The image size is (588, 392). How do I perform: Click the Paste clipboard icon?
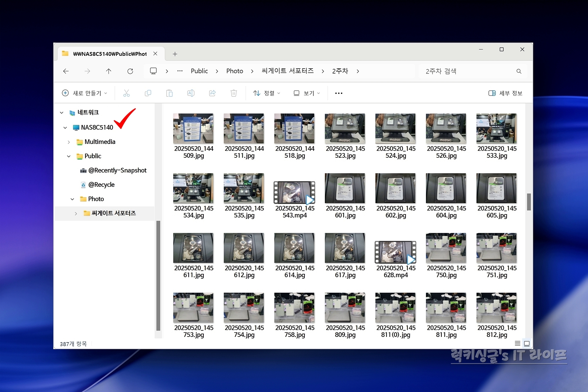(169, 93)
